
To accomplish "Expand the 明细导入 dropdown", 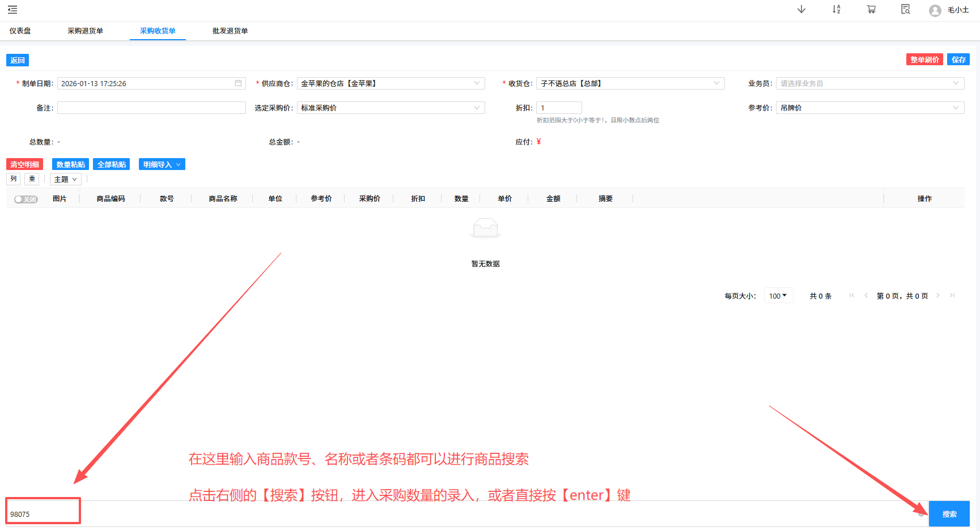I will pyautogui.click(x=162, y=164).
